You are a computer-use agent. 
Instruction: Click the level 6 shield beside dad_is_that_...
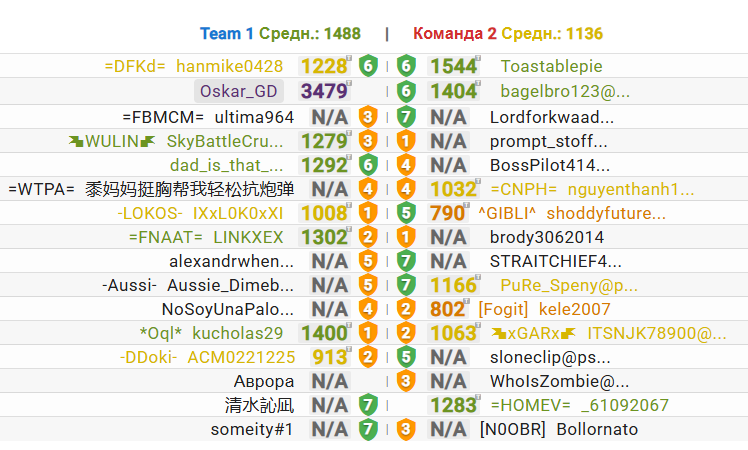368,165
